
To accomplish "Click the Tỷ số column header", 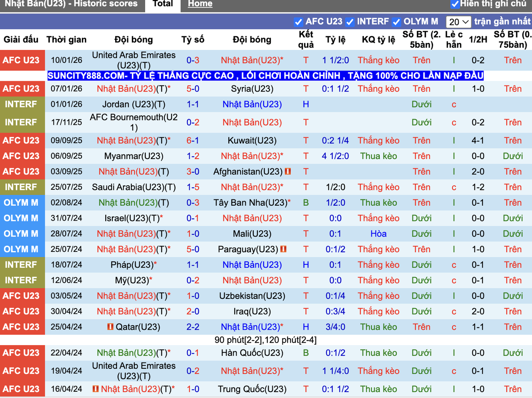I will [193, 40].
